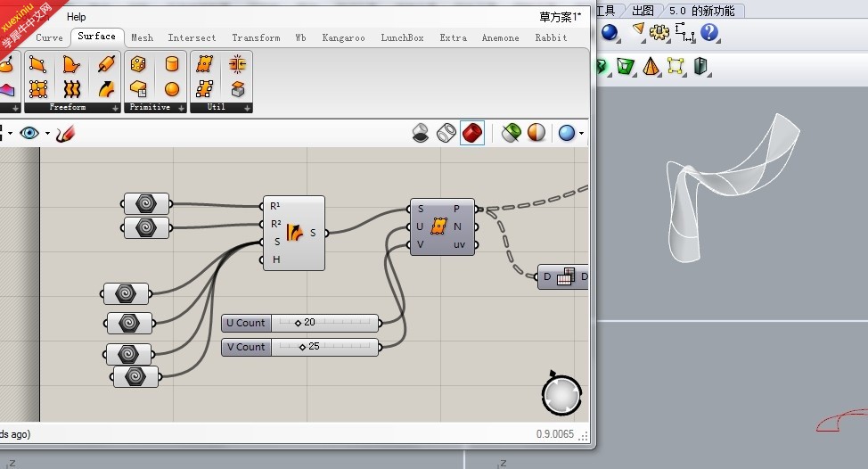Choose the Pipe component icon

[106, 64]
